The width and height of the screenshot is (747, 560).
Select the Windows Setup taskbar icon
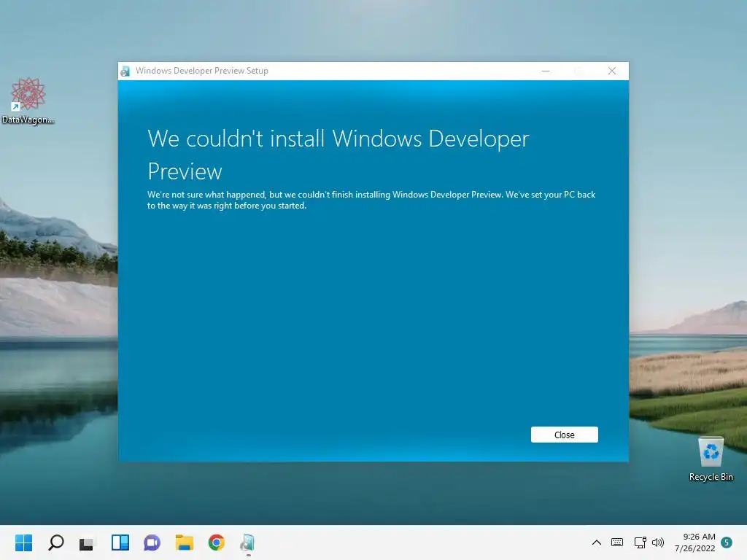[248, 542]
